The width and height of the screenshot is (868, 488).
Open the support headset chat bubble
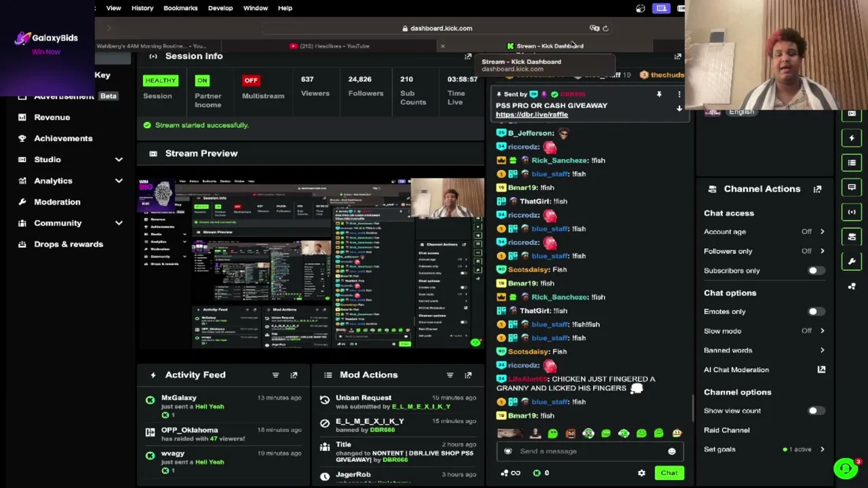pyautogui.click(x=846, y=468)
